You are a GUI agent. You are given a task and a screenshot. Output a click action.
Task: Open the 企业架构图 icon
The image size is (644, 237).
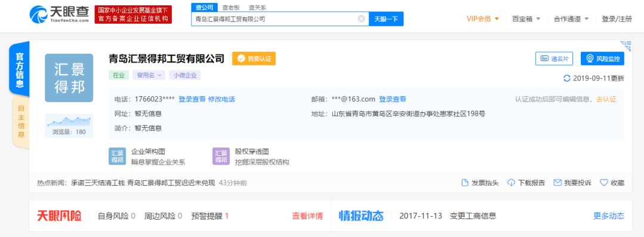pos(117,156)
